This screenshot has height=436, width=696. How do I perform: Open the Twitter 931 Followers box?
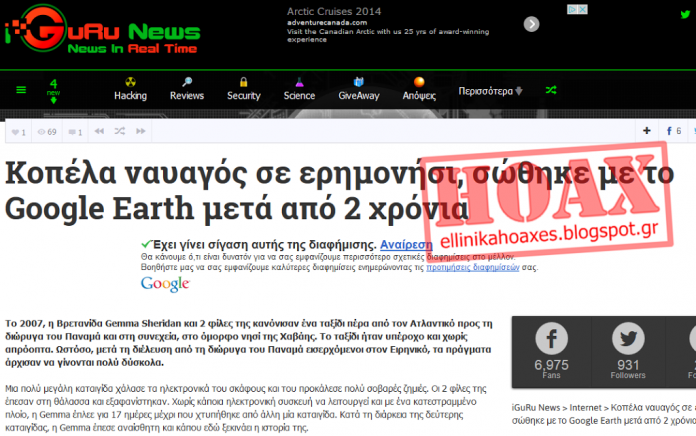point(628,351)
